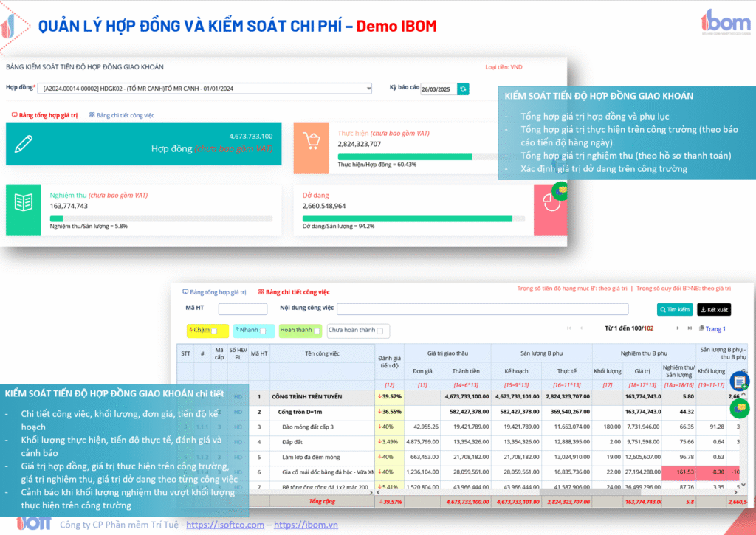Click the shopping cart icon on Thực hiện card
The width and height of the screenshot is (756, 535).
click(312, 144)
